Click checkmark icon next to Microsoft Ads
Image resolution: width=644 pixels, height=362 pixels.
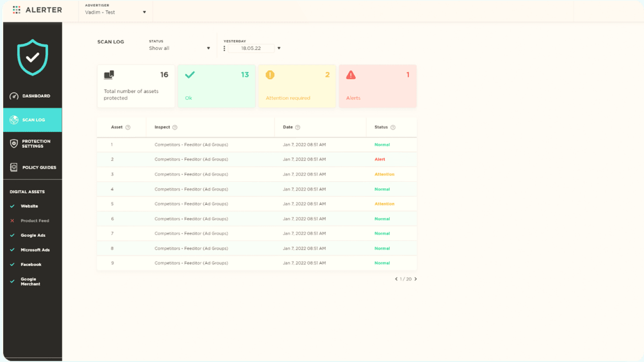[x=12, y=250]
